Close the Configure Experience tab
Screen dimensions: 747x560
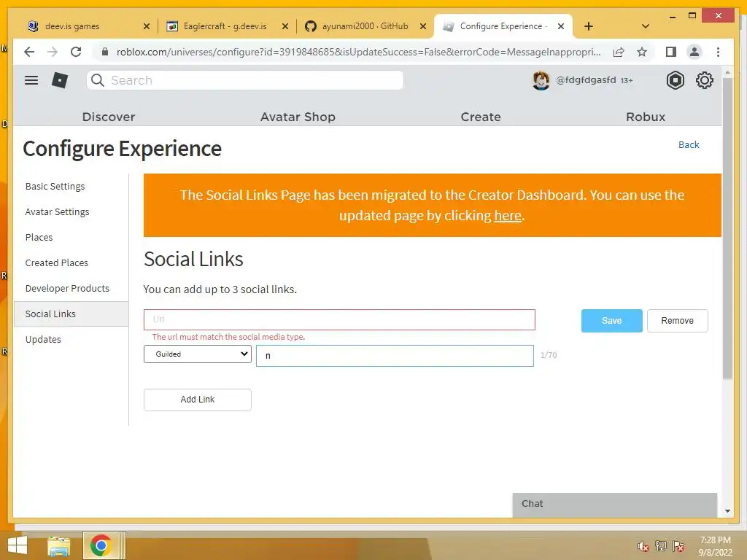point(561,26)
